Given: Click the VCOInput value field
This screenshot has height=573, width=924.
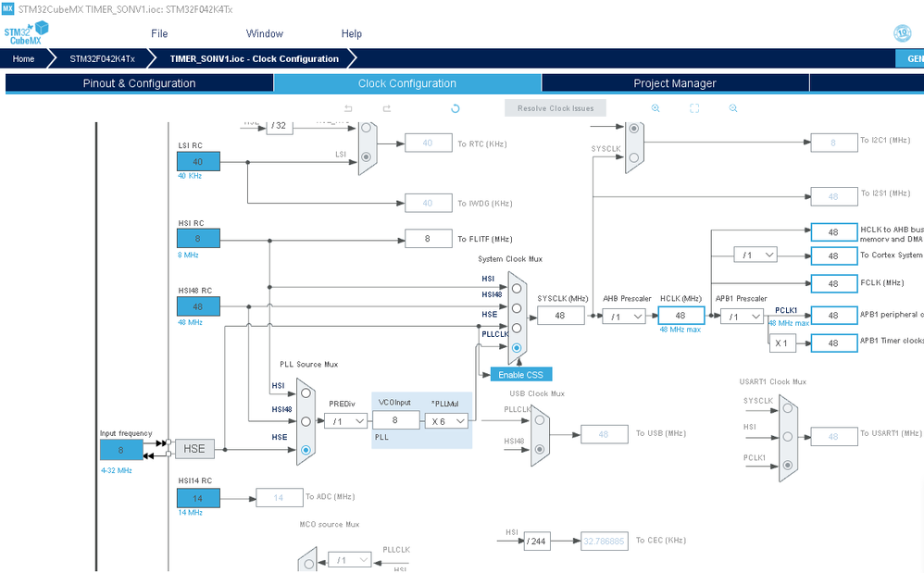Looking at the screenshot, I should click(395, 420).
